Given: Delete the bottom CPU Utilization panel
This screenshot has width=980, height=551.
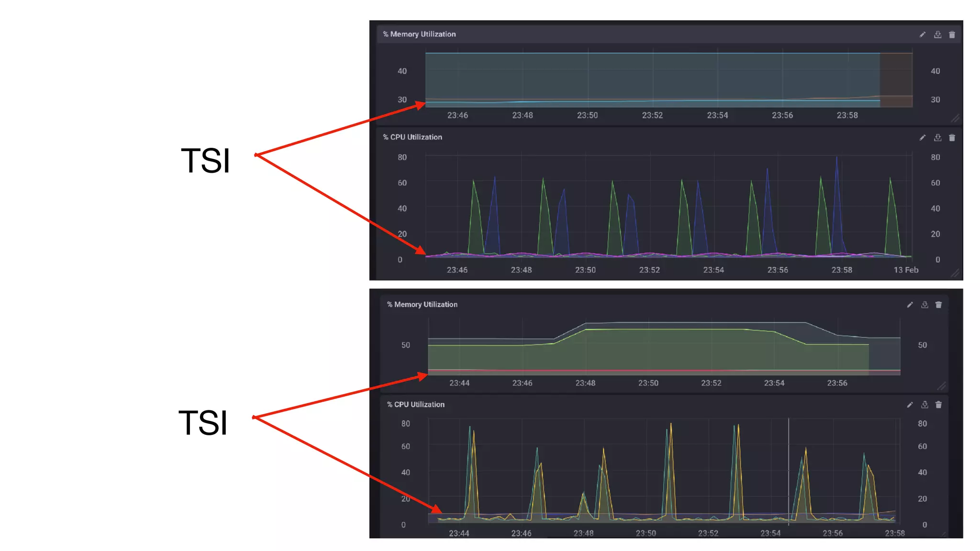Looking at the screenshot, I should pyautogui.click(x=938, y=405).
